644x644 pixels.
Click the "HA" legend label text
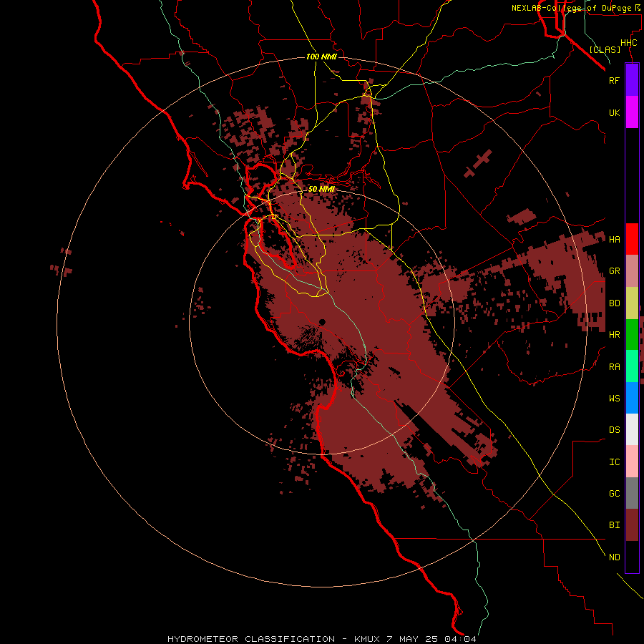tap(614, 240)
